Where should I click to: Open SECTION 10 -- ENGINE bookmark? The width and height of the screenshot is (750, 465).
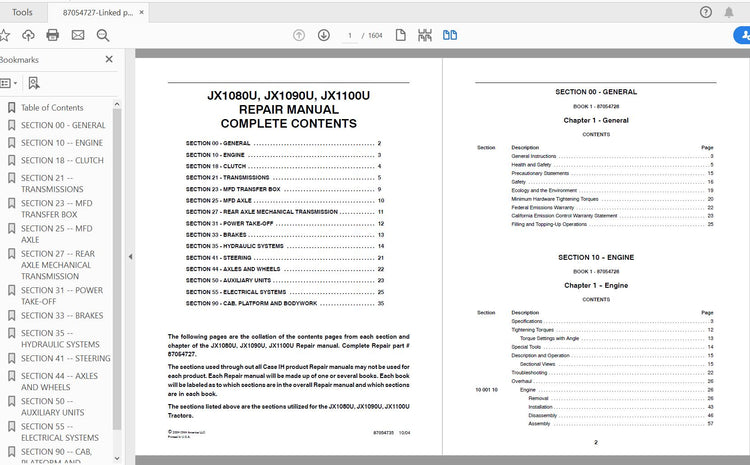pos(62,143)
